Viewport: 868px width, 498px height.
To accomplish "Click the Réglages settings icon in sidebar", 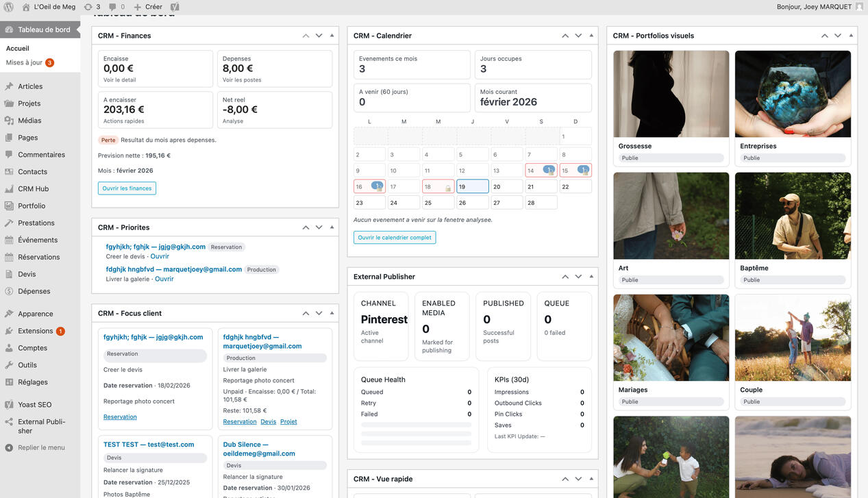I will click(x=9, y=382).
